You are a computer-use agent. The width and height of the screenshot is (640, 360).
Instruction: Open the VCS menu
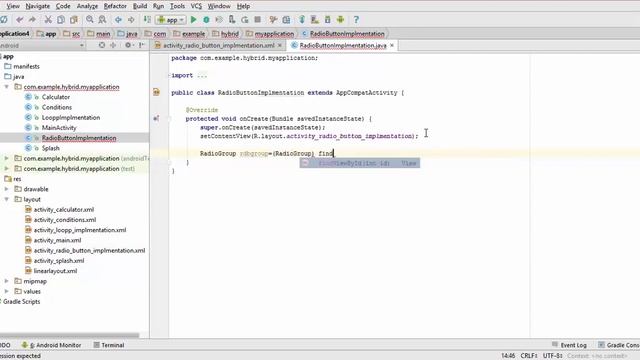tap(196, 6)
